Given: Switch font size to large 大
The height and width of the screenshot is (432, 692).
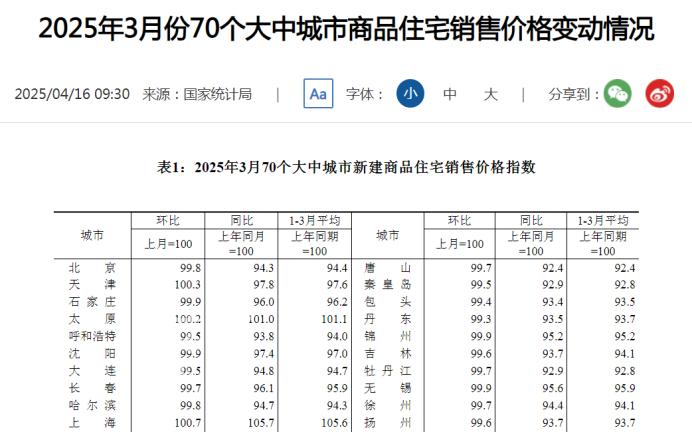Looking at the screenshot, I should pos(490,94).
